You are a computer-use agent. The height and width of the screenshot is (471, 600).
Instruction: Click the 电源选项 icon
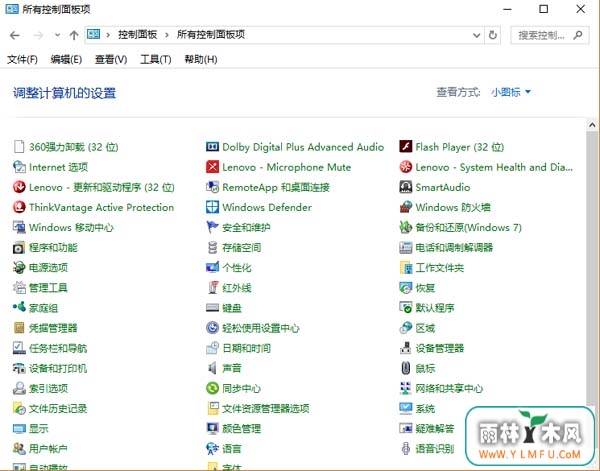click(x=19, y=267)
